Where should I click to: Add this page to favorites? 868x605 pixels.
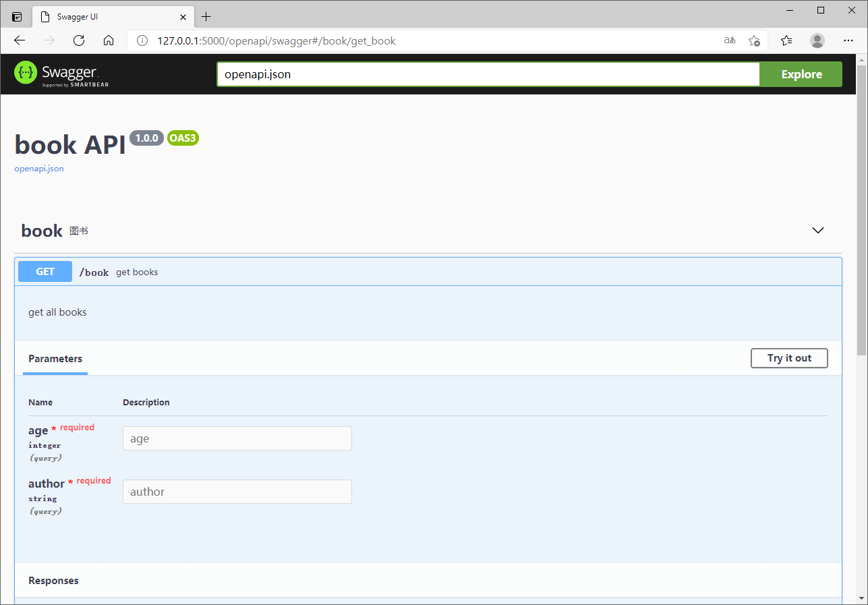point(755,40)
